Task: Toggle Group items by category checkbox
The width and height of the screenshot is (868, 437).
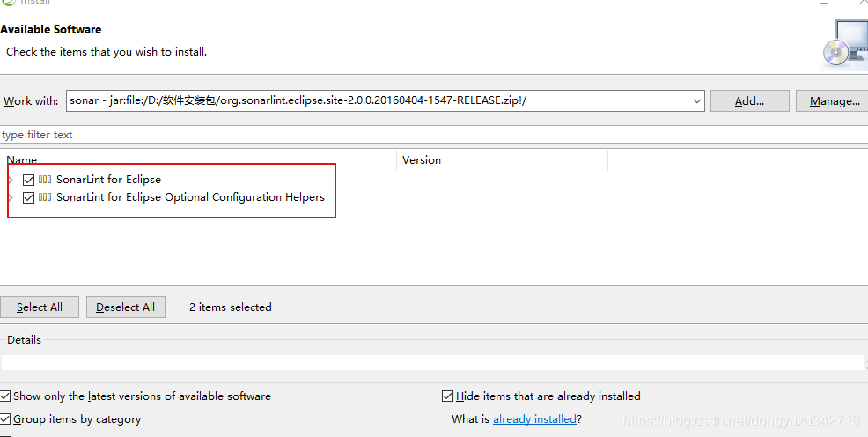Action: coord(5,419)
